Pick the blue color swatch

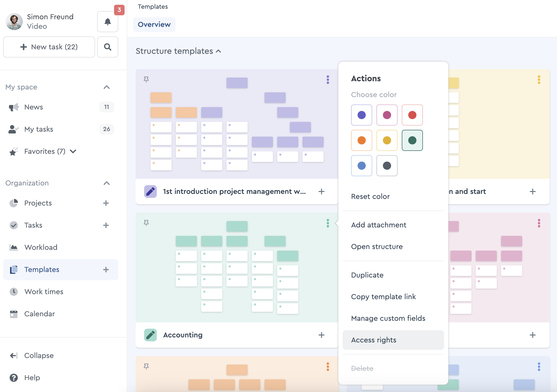pos(362,166)
